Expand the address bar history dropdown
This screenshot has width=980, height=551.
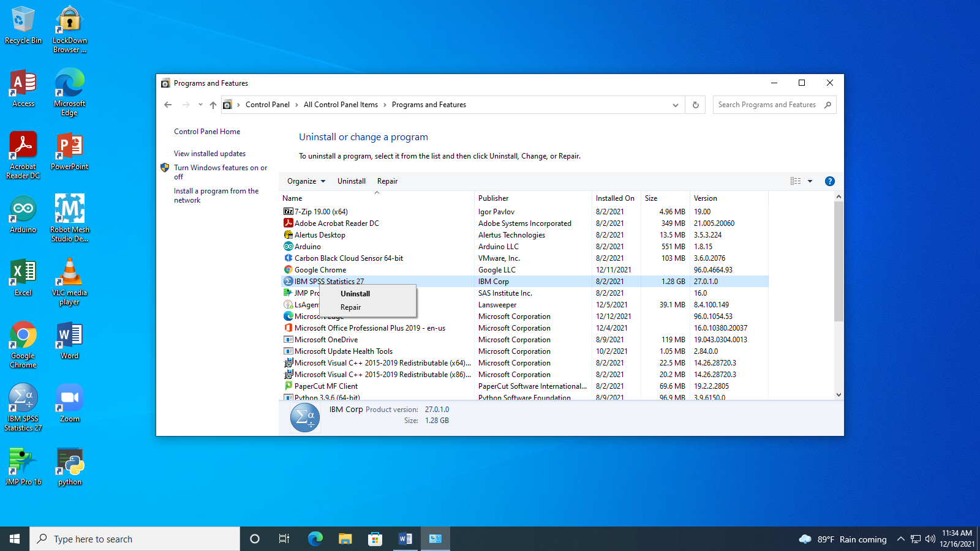tap(675, 105)
